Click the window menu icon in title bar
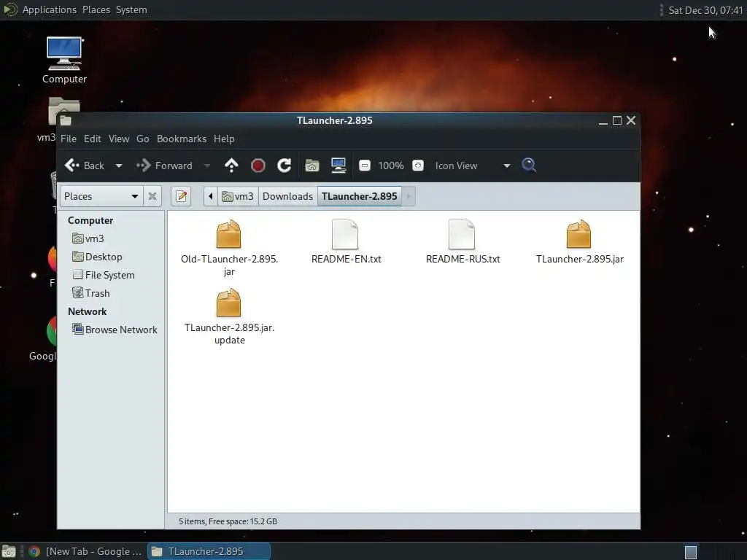Screen dimensions: 747x560 pos(66,120)
